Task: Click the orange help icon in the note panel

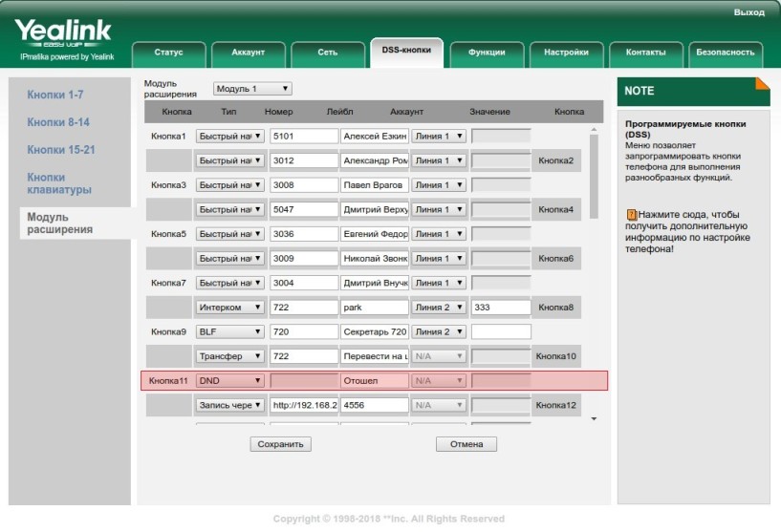Action: [632, 215]
